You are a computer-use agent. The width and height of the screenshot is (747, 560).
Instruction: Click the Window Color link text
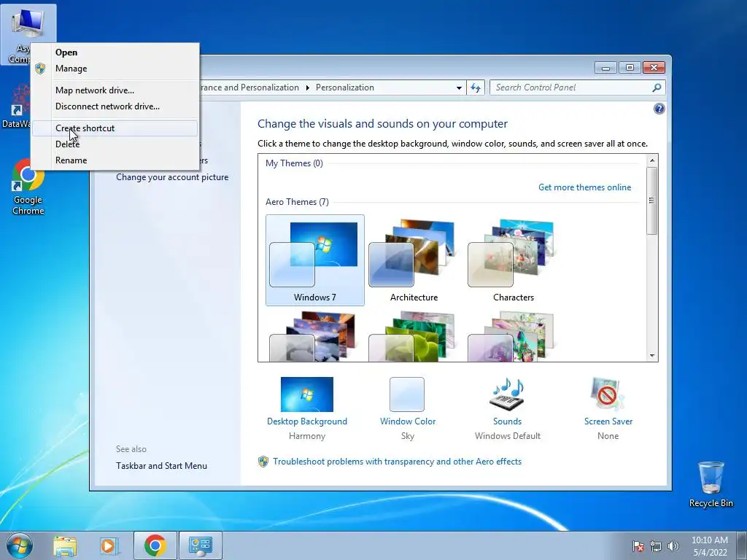click(408, 421)
